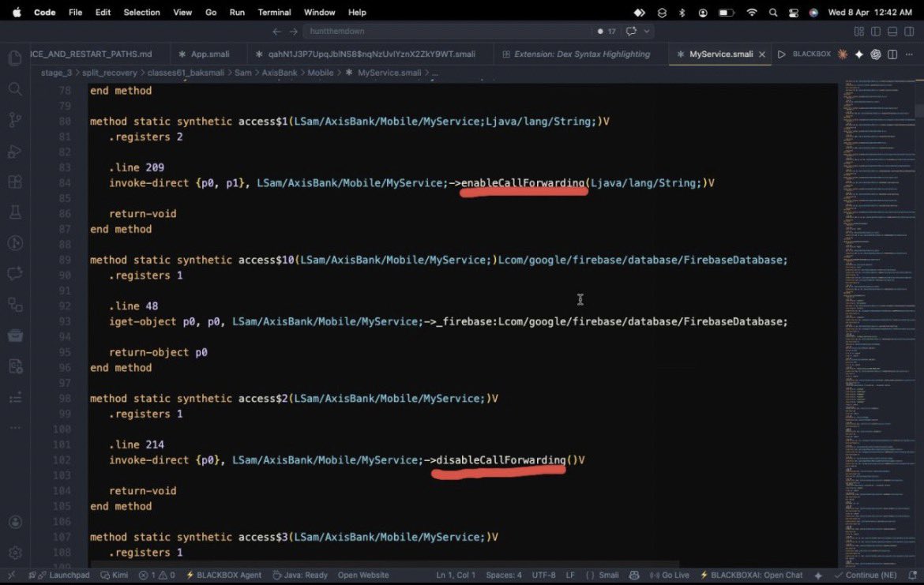This screenshot has width=924, height=585.
Task: Toggle the primary side bar
Action: coord(876,32)
